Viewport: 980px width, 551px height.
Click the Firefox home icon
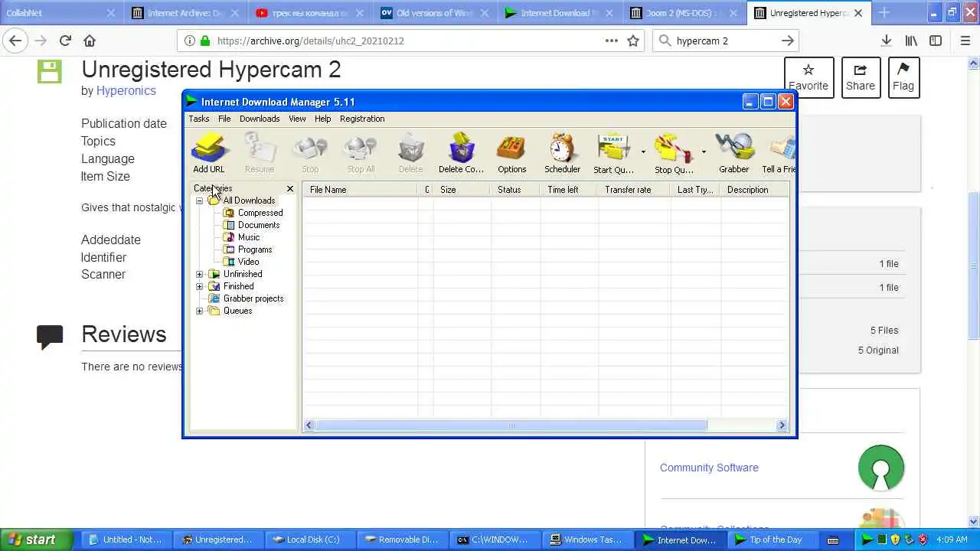click(x=90, y=41)
